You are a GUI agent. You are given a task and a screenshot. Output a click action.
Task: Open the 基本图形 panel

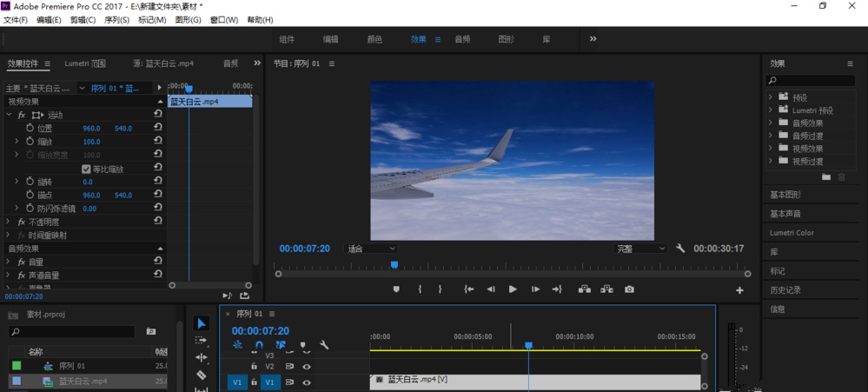pyautogui.click(x=785, y=195)
